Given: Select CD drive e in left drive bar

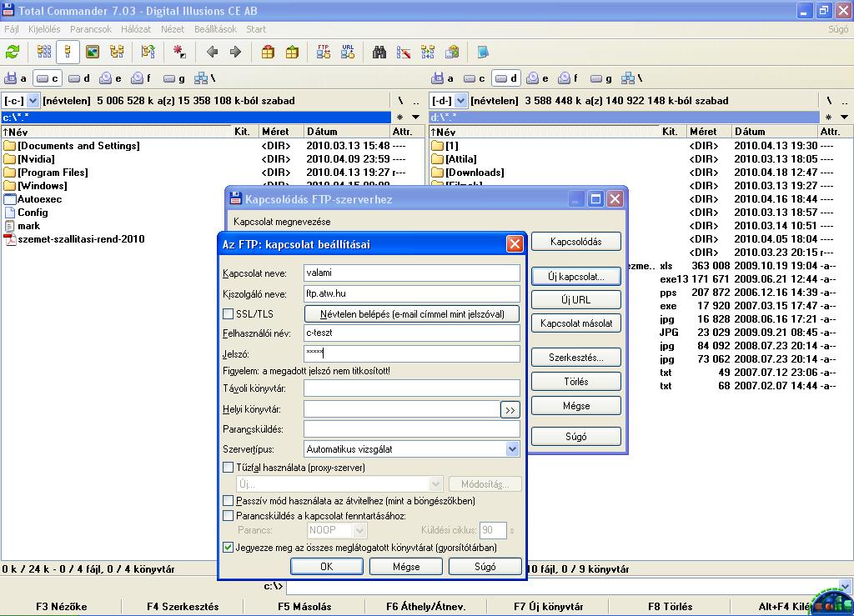Looking at the screenshot, I should tap(111, 78).
